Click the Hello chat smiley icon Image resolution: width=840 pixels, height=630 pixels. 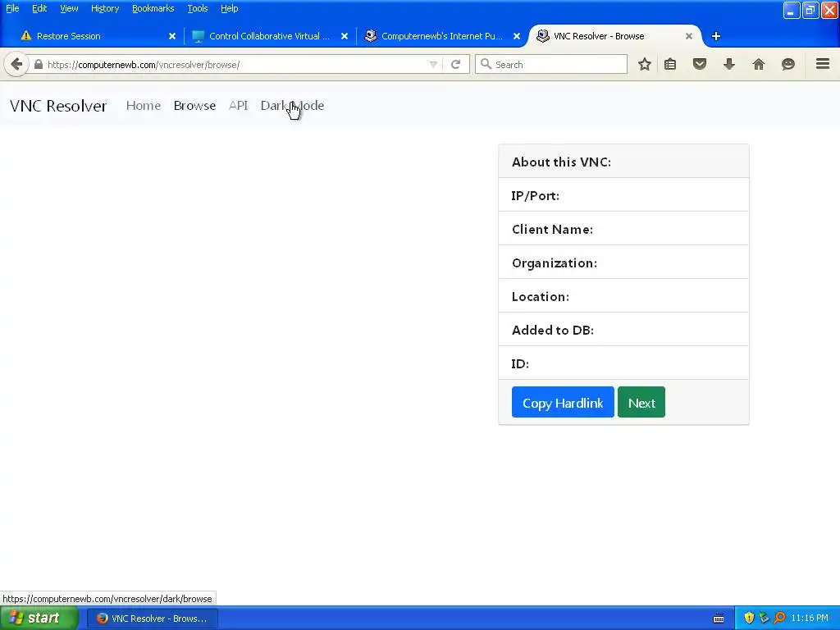[x=788, y=64]
